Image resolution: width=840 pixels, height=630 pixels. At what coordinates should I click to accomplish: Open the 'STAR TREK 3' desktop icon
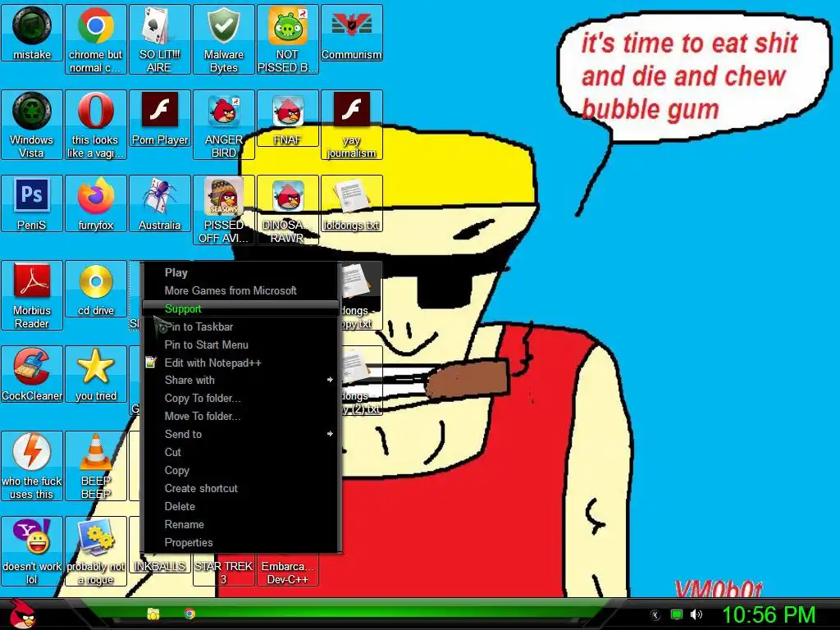[x=223, y=572]
